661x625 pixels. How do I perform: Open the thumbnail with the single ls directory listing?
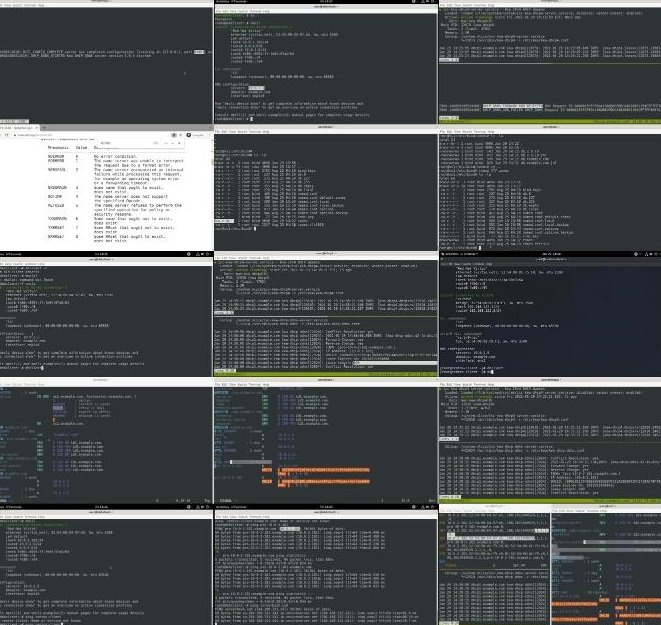tap(326, 188)
